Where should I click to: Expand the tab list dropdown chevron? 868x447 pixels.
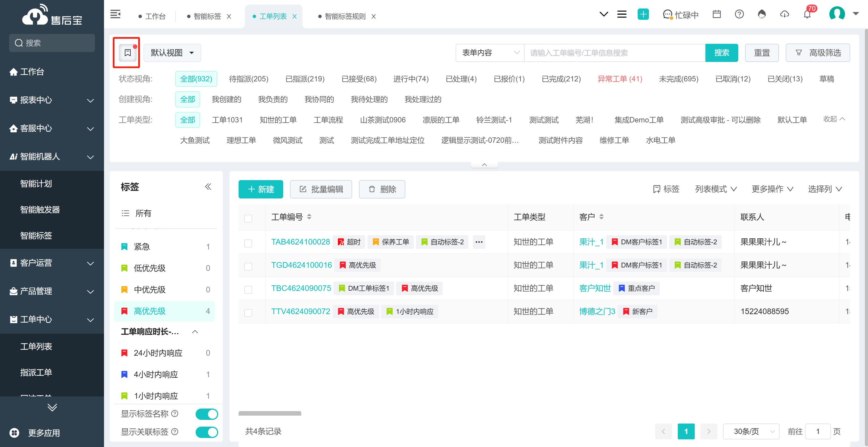click(x=604, y=14)
